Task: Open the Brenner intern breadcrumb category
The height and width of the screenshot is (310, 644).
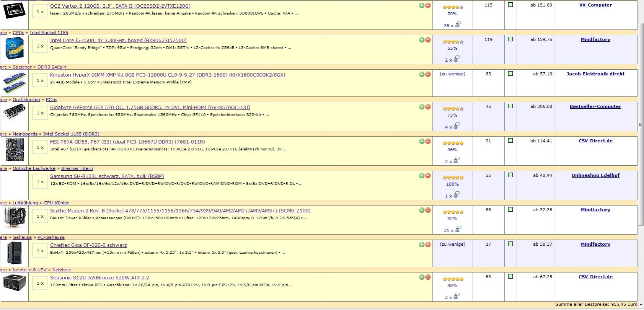Action: tap(77, 168)
